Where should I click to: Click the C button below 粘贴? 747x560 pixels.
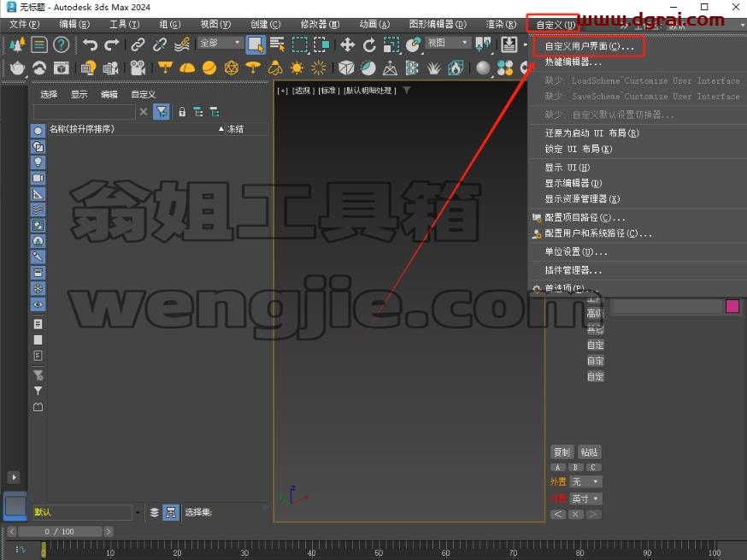pyautogui.click(x=593, y=468)
